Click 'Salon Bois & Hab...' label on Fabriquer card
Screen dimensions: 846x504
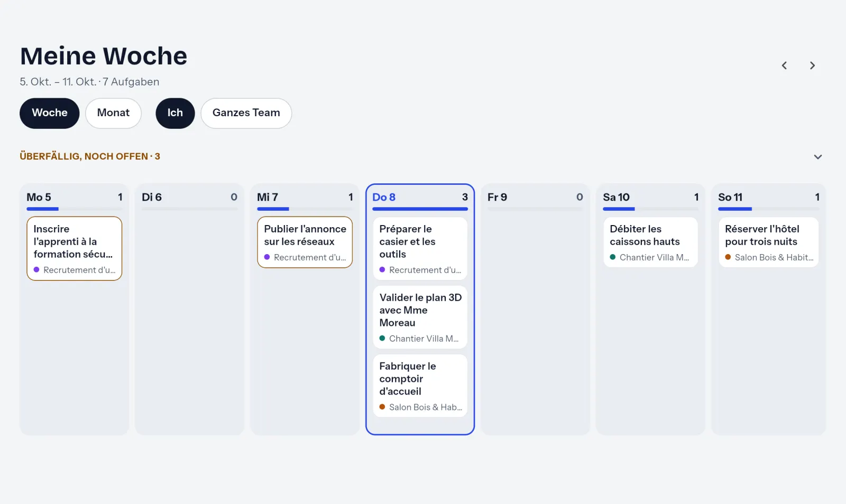[426, 407]
